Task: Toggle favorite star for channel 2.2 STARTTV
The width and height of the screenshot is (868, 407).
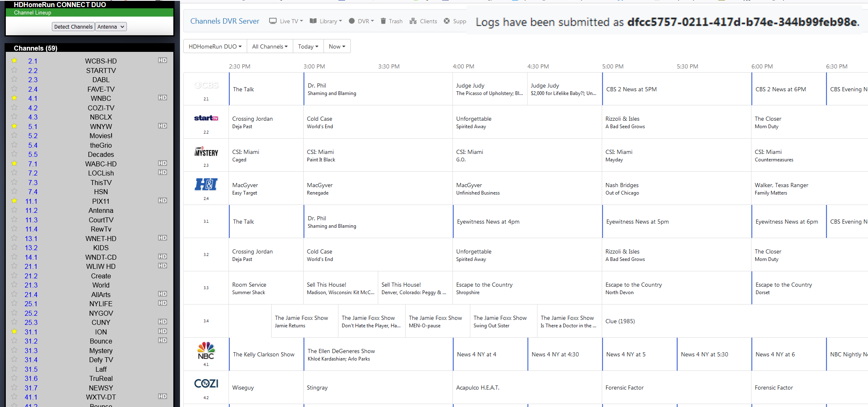Action: pos(15,70)
